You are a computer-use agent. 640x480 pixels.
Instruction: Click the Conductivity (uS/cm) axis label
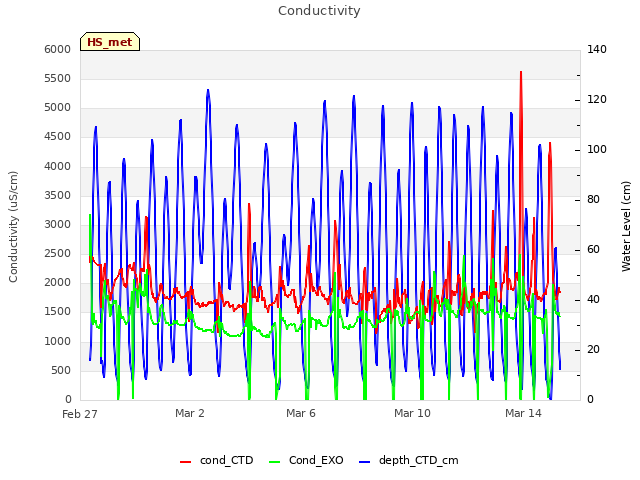13,227
